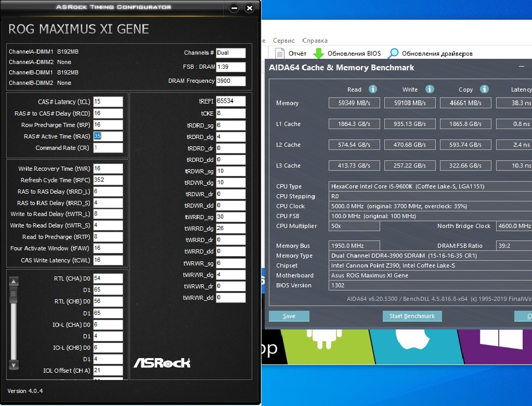The height and width of the screenshot is (406, 532).
Task: Click the tRRD_L value field
Action: 108,192
